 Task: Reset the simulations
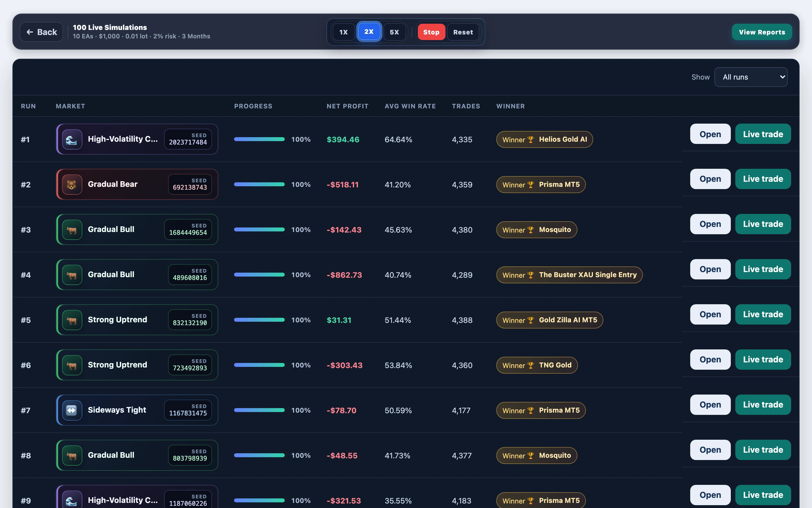[x=463, y=32]
